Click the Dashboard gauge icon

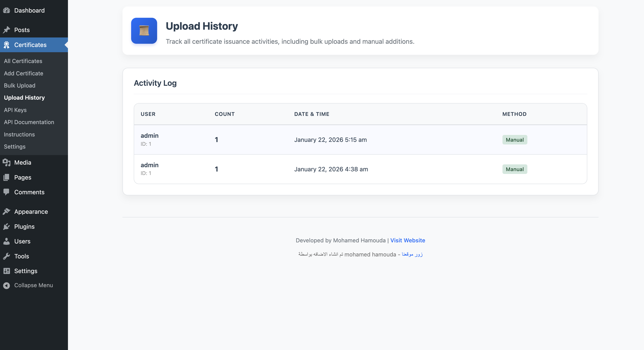(6, 10)
